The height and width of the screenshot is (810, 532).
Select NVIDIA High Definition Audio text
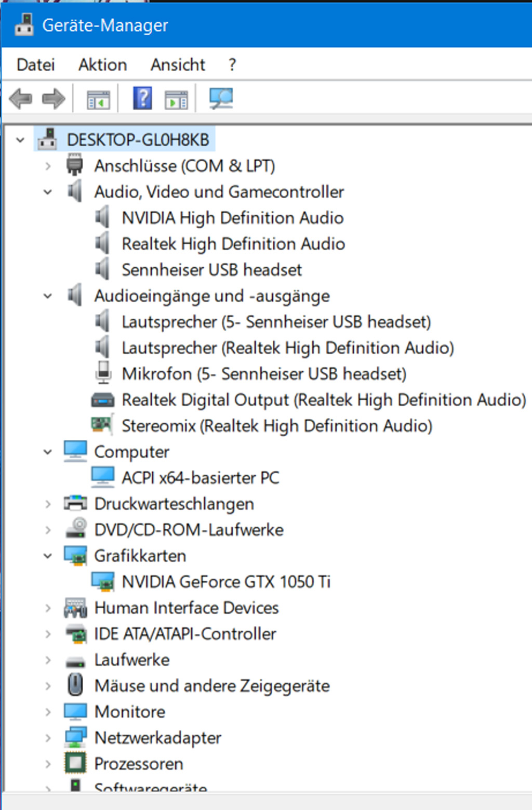click(x=233, y=217)
